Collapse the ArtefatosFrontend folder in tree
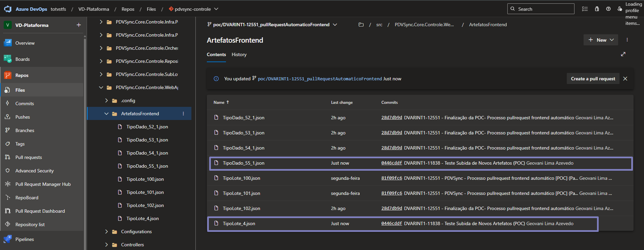The width and height of the screenshot is (644, 250). point(106,114)
